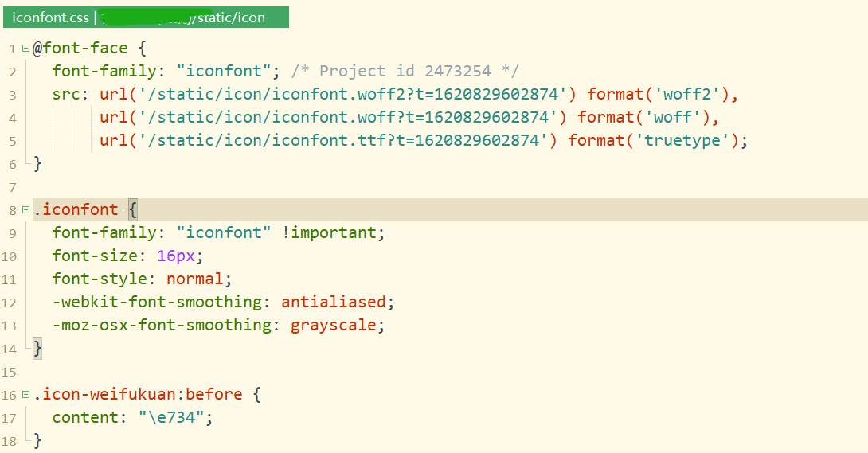This screenshot has width=868, height=453.
Task: Select line number 15 in the gutter
Action: point(9,373)
